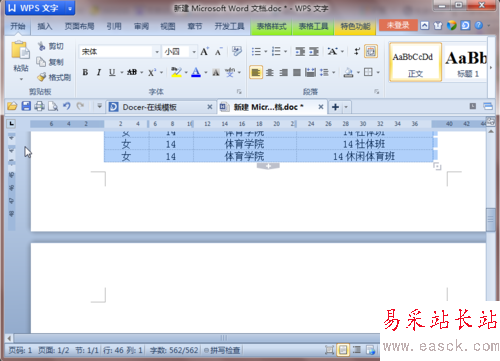The width and height of the screenshot is (500, 361).
Task: Open the font name 宋体 dropdown
Action: pyautogui.click(x=157, y=52)
